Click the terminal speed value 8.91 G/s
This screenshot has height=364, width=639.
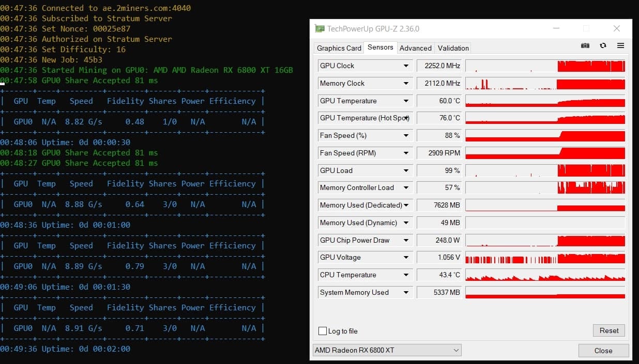(83, 328)
